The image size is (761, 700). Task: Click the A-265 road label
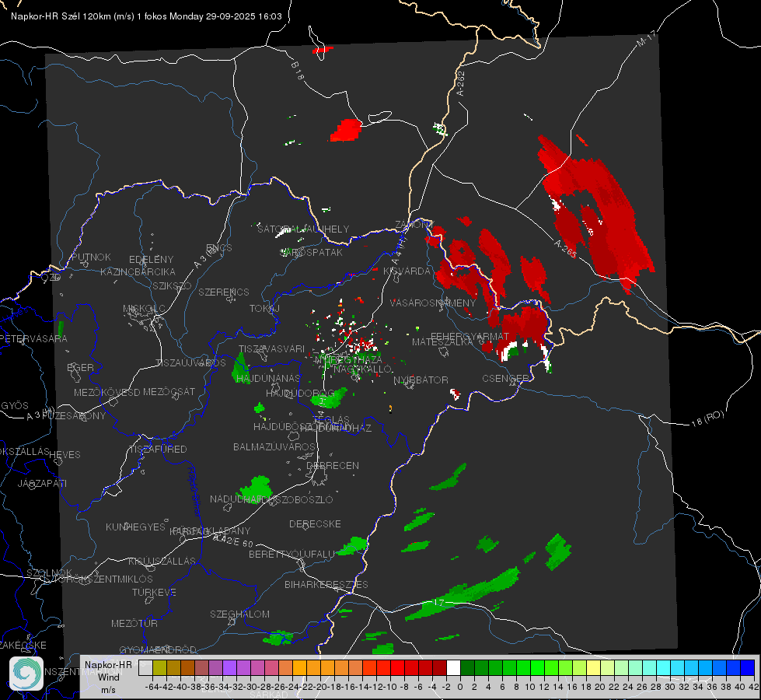[x=565, y=249]
